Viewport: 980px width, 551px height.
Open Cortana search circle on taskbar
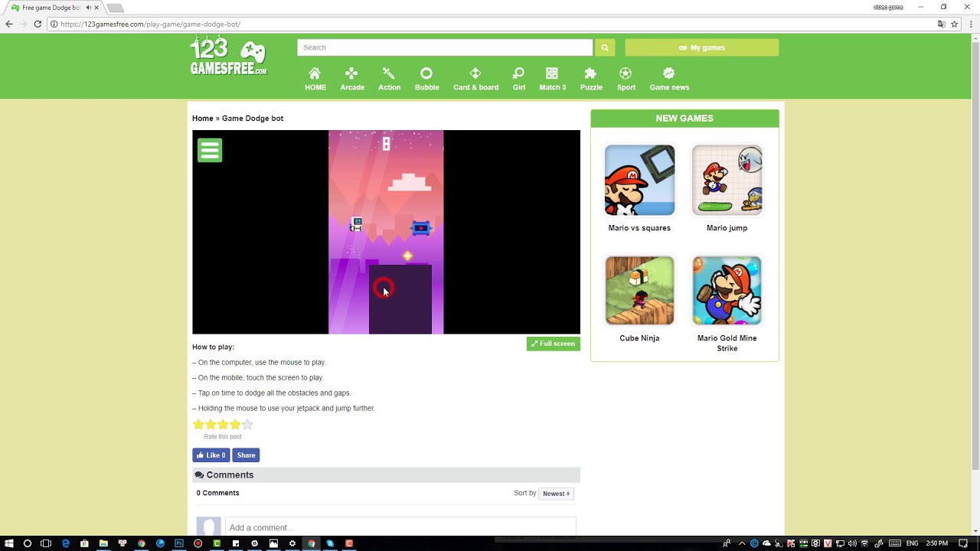pyautogui.click(x=28, y=543)
